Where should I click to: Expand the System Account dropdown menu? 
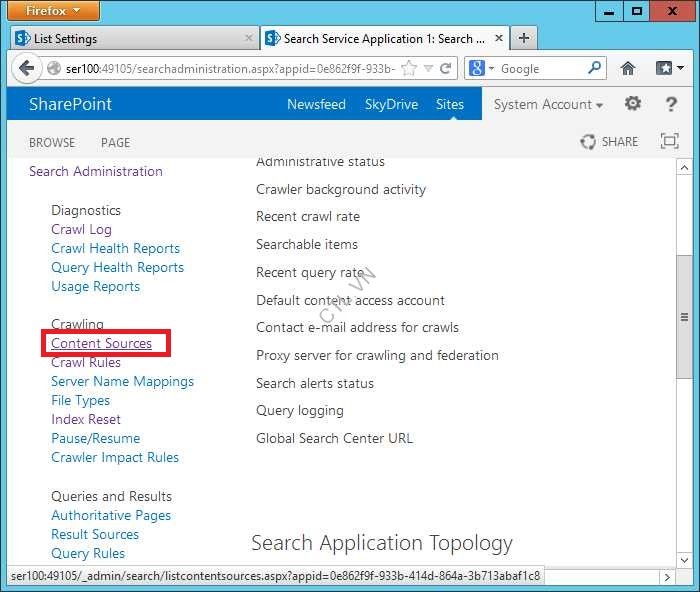click(x=548, y=105)
